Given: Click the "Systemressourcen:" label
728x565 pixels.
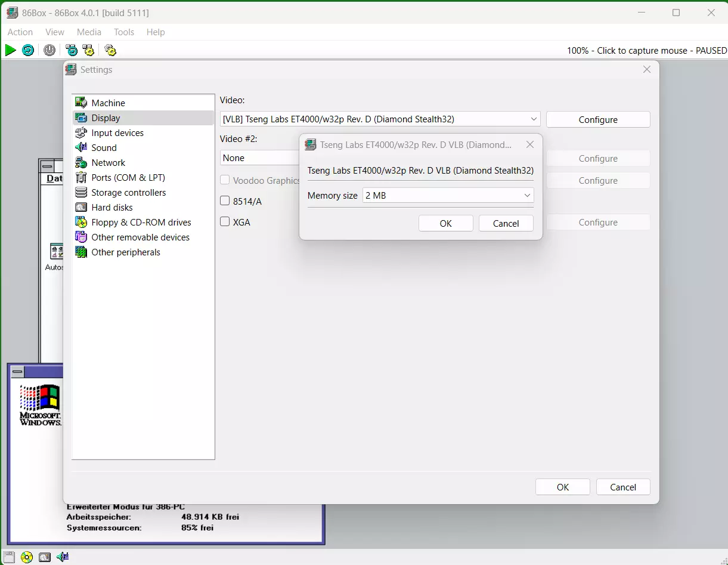Looking at the screenshot, I should (104, 527).
